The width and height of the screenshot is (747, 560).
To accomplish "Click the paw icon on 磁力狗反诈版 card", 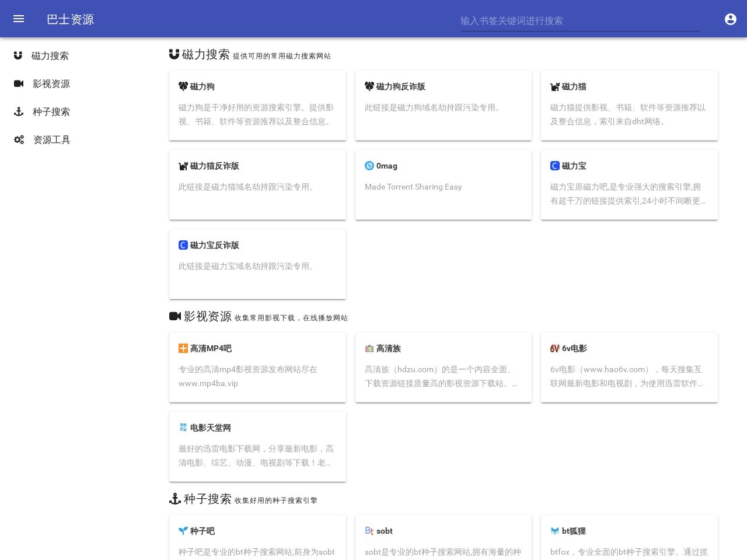I will pos(369,86).
